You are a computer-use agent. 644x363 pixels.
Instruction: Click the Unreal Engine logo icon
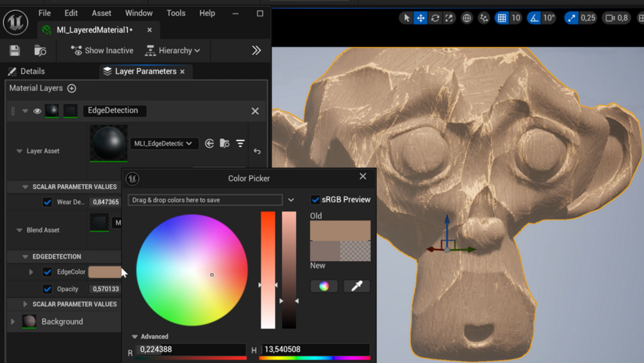[15, 22]
